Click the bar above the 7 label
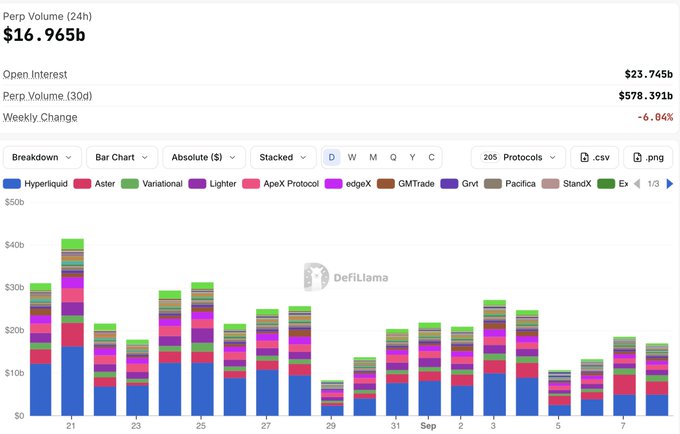This screenshot has height=434, width=680. [624, 376]
